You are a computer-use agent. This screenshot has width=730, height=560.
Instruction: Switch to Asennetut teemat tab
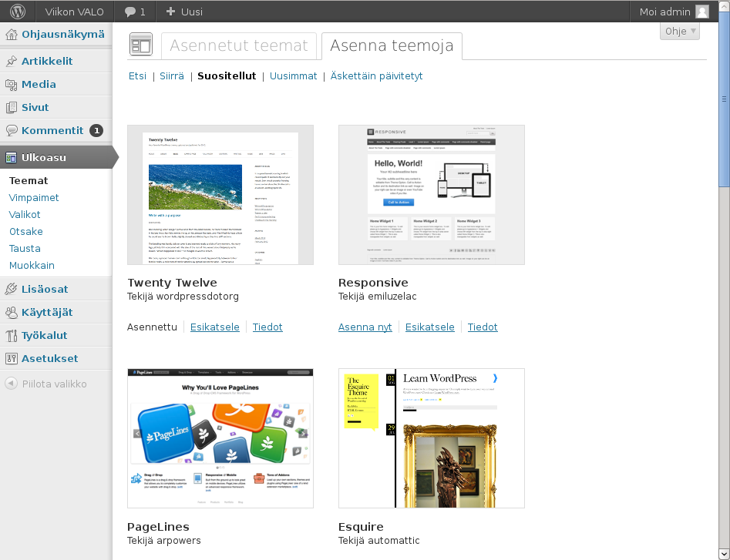pos(239,45)
